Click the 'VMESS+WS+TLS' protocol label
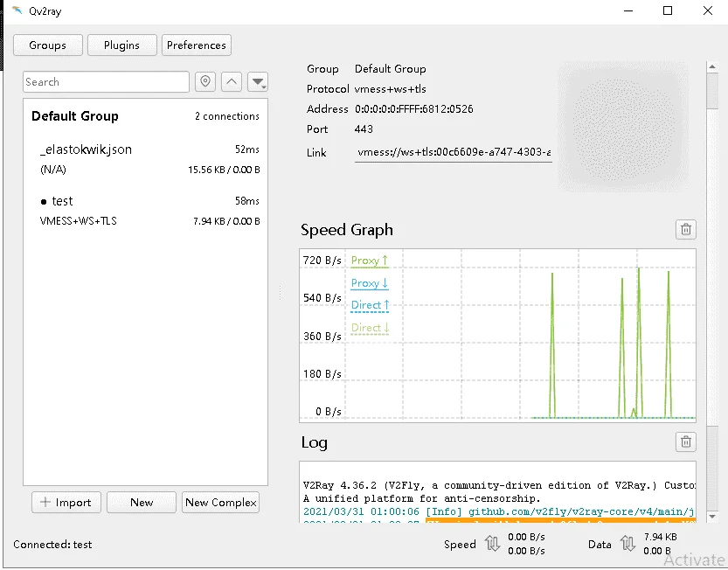This screenshot has height=570, width=728. 79,221
